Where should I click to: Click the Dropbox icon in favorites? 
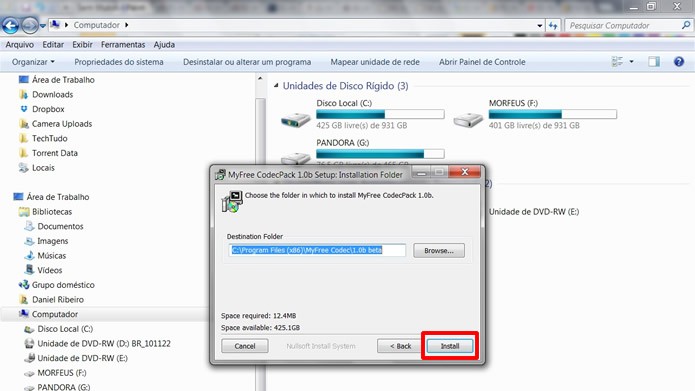(x=23, y=109)
